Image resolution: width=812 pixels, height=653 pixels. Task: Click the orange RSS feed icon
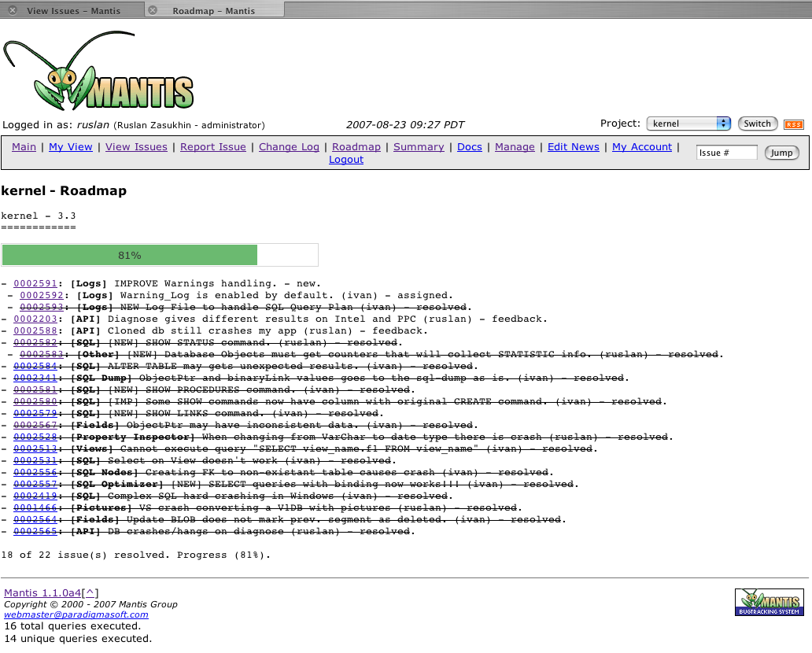pos(793,124)
